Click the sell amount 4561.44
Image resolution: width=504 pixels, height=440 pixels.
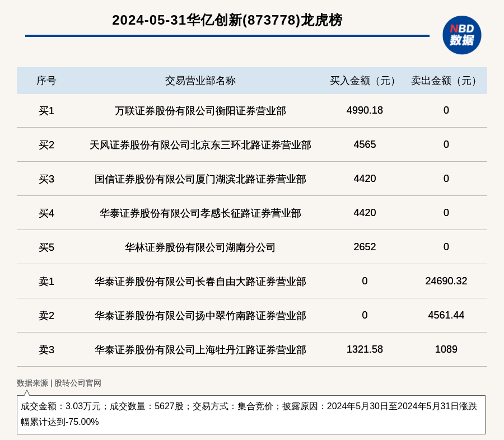tap(446, 315)
